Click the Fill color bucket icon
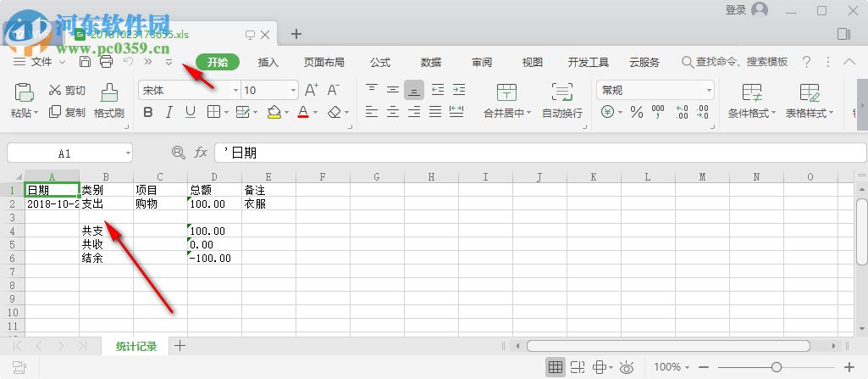The width and height of the screenshot is (868, 379). [x=274, y=113]
